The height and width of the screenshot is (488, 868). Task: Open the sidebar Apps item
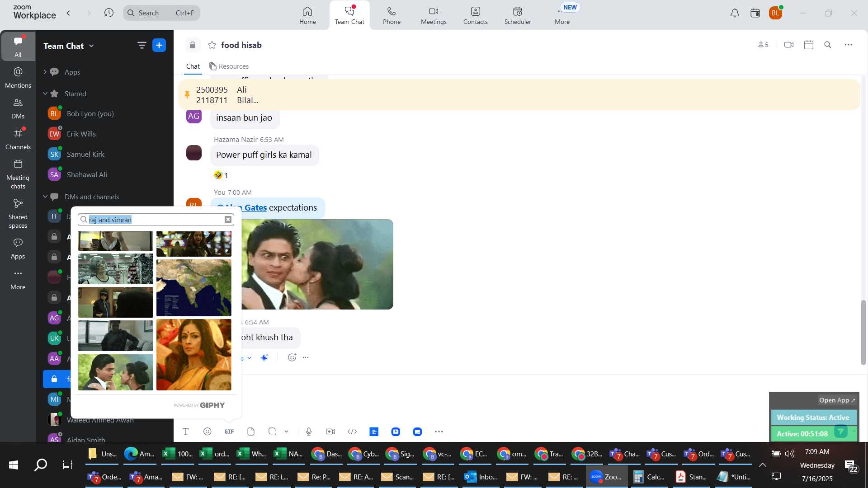pos(18,249)
